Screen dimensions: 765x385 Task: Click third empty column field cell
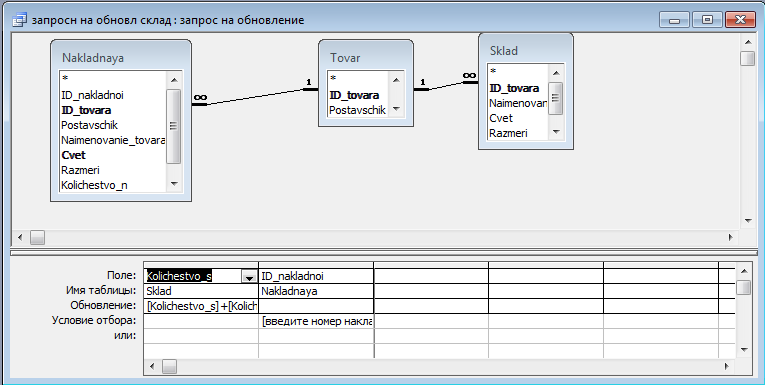tap(431, 276)
